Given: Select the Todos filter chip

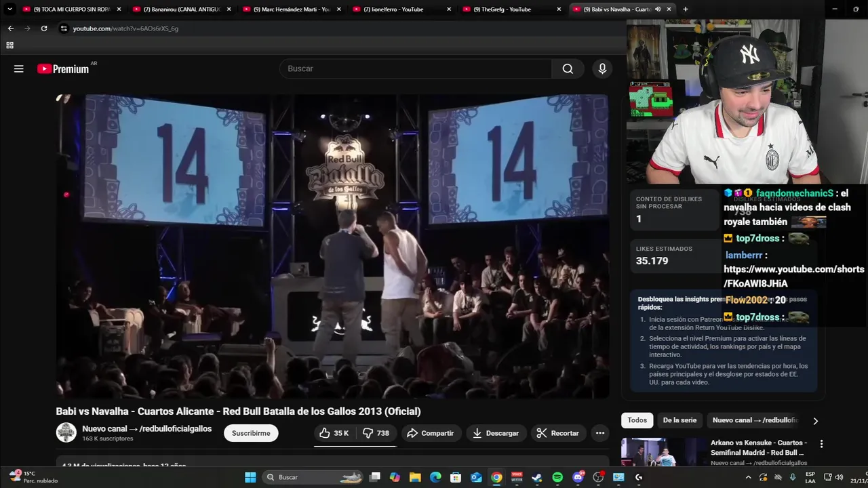Looking at the screenshot, I should (637, 420).
